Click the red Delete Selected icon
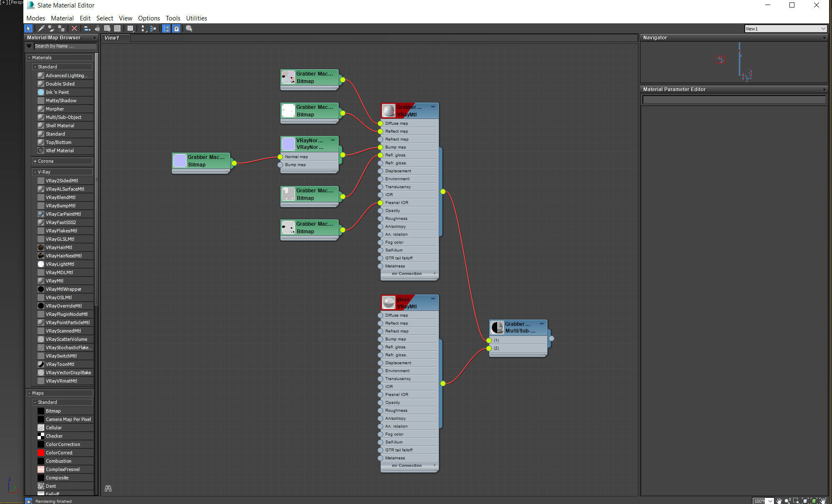 [x=74, y=28]
